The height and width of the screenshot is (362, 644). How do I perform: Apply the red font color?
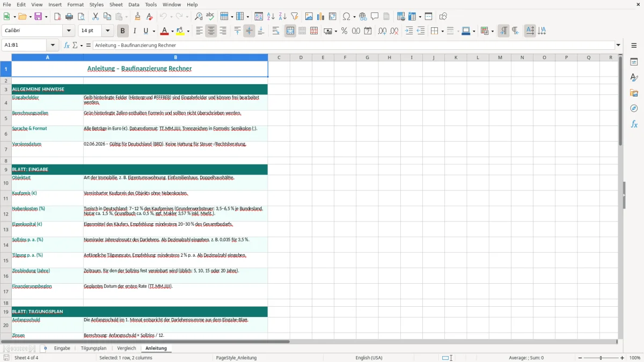pyautogui.click(x=164, y=31)
